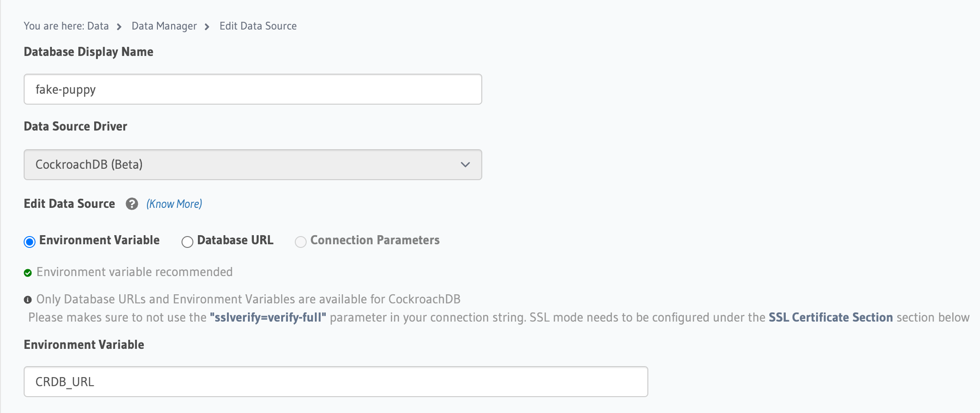This screenshot has width=980, height=413.
Task: Click the breadcrumb arrow after Data Manager
Action: point(208,26)
